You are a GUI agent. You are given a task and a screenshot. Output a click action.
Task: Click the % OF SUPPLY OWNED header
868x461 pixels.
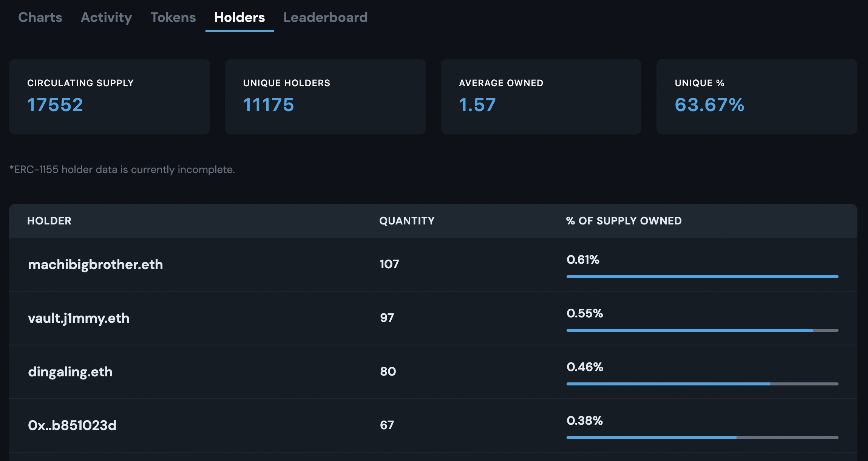click(624, 221)
